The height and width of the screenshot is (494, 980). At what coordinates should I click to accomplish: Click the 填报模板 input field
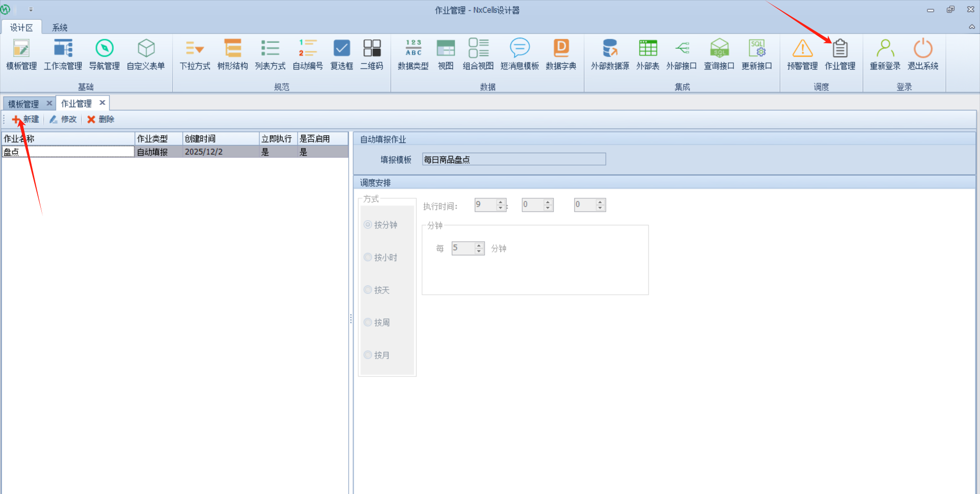click(x=513, y=159)
